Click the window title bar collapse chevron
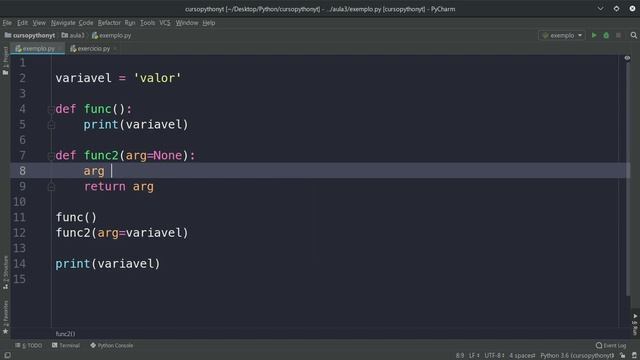 [600, 9]
